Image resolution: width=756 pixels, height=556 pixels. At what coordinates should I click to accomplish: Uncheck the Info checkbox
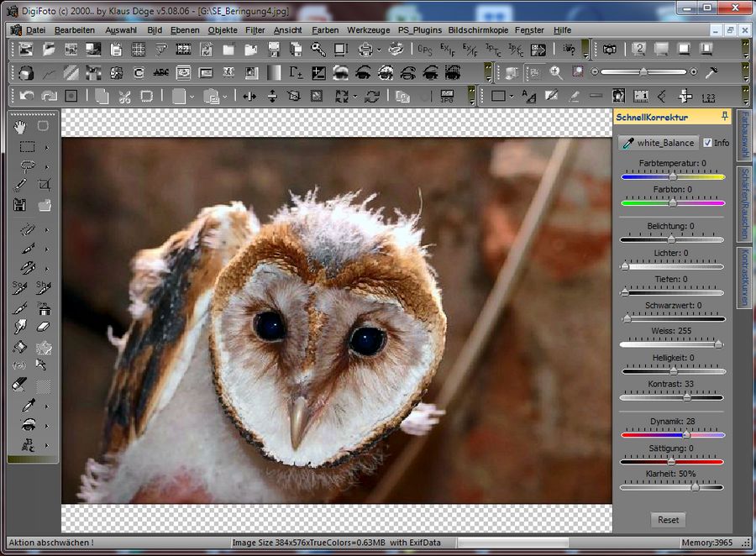(707, 143)
